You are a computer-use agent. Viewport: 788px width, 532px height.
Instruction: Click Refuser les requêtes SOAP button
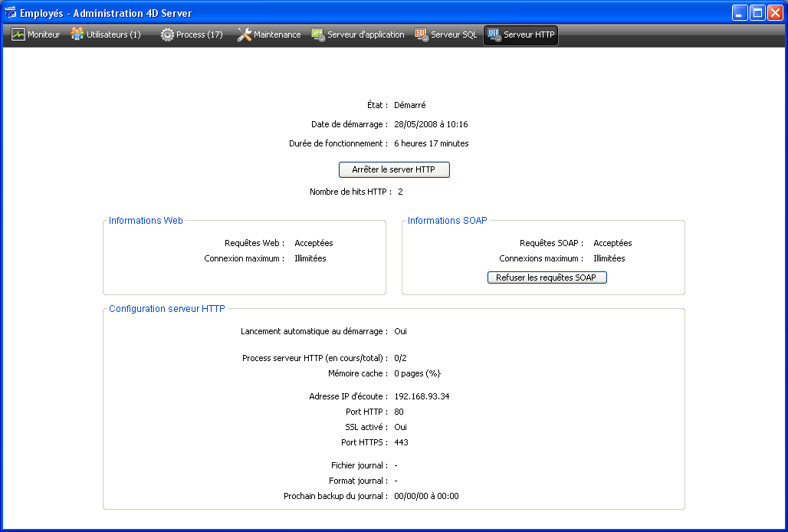click(547, 277)
